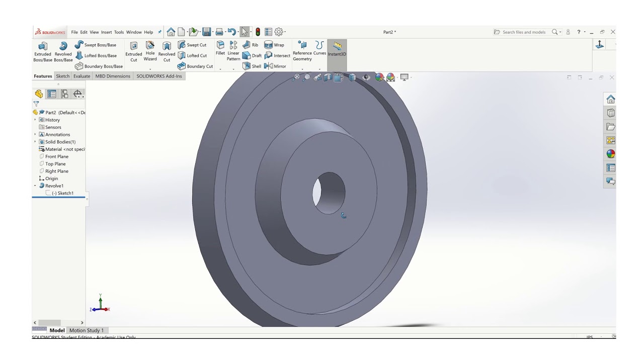Select the Lofted Cut tool
This screenshot has width=644, height=362.
192,55
